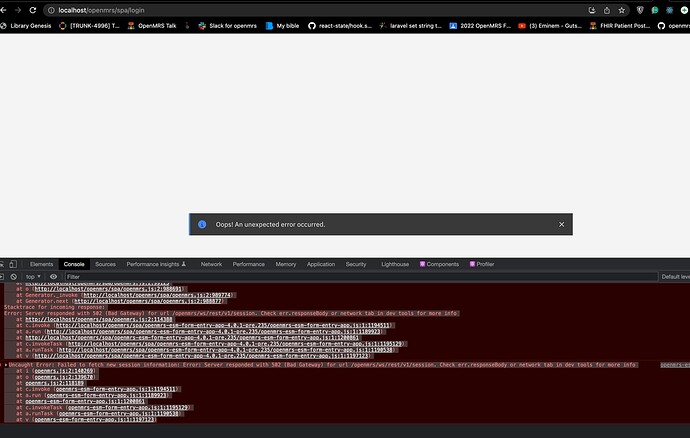The height and width of the screenshot is (438, 690).
Task: Open the Performance tab
Action: point(249,264)
